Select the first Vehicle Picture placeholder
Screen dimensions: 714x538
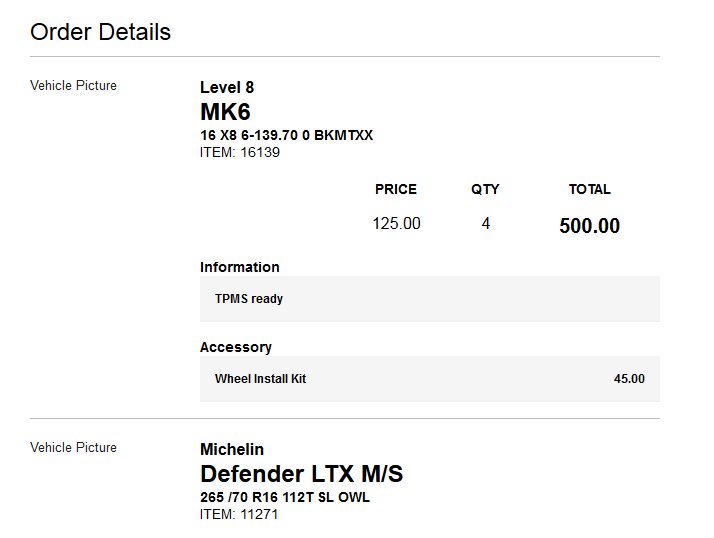[x=73, y=85]
